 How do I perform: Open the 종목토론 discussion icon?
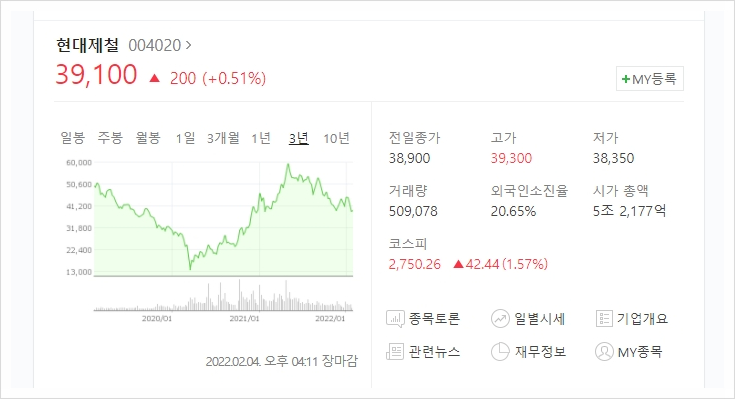point(395,319)
